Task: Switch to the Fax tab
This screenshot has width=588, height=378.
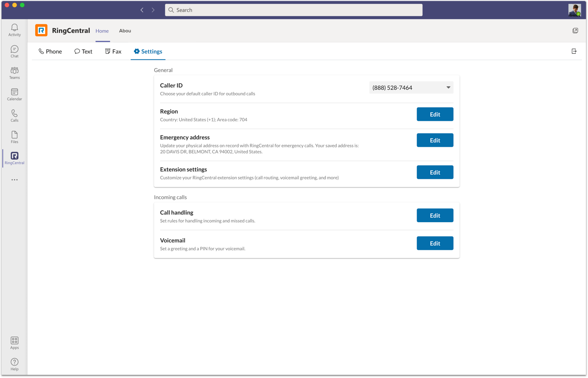Action: 113,51
